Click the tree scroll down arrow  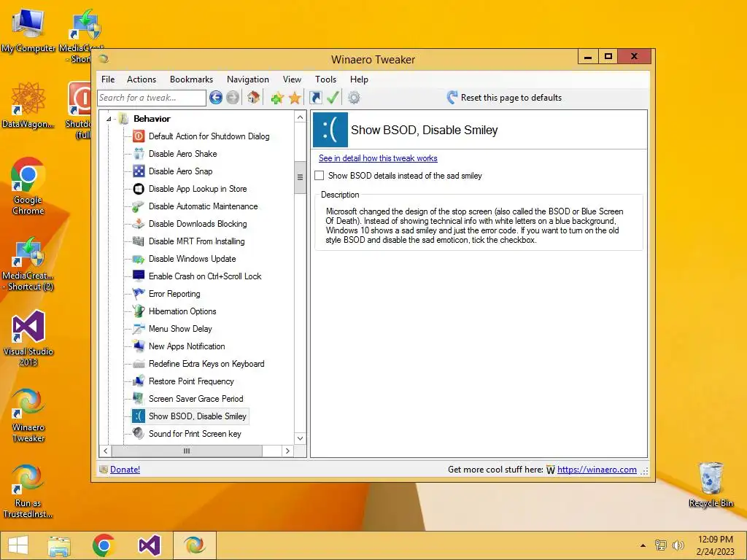[300, 438]
